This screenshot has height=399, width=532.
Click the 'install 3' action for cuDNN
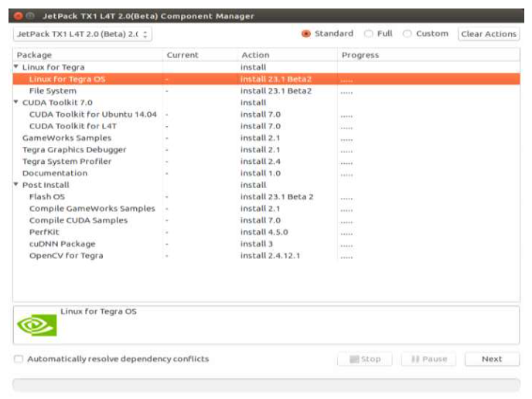pyautogui.click(x=257, y=244)
